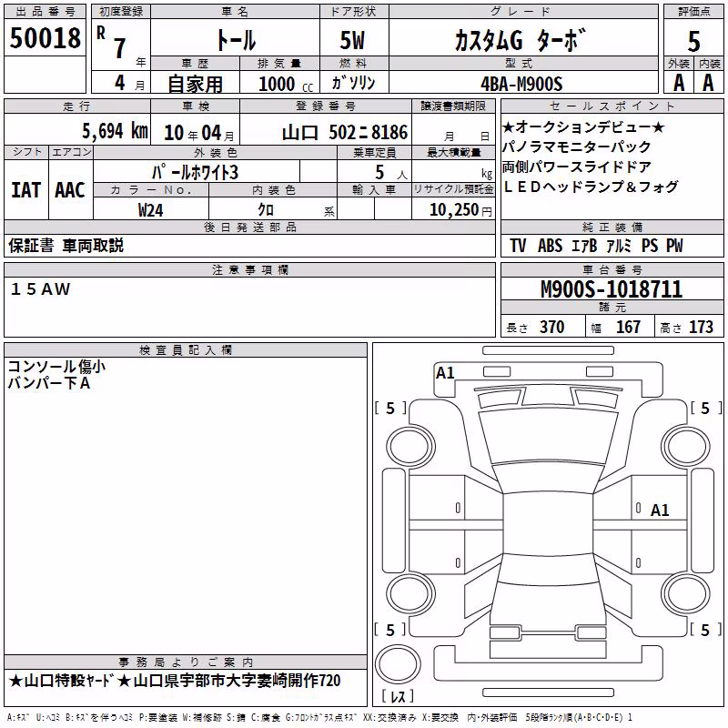Click width value 167
Screen dimensions: 728x728
pyautogui.click(x=628, y=328)
